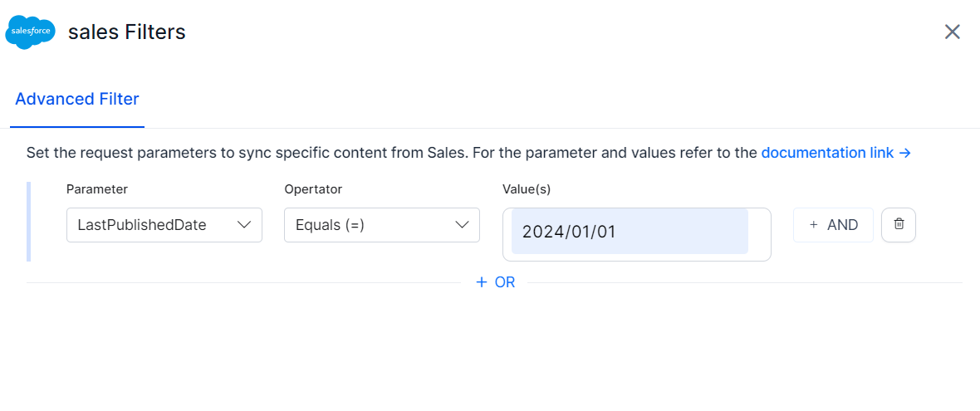Click the plus icon beside AND

point(814,225)
